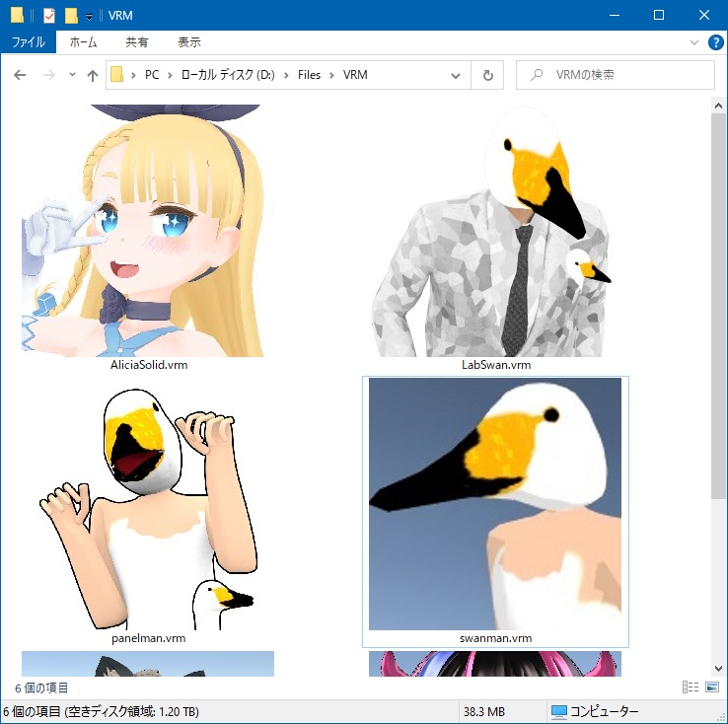Expand chevron after ローカル ディスク breadcrumb
The image size is (728, 724).
pos(286,75)
